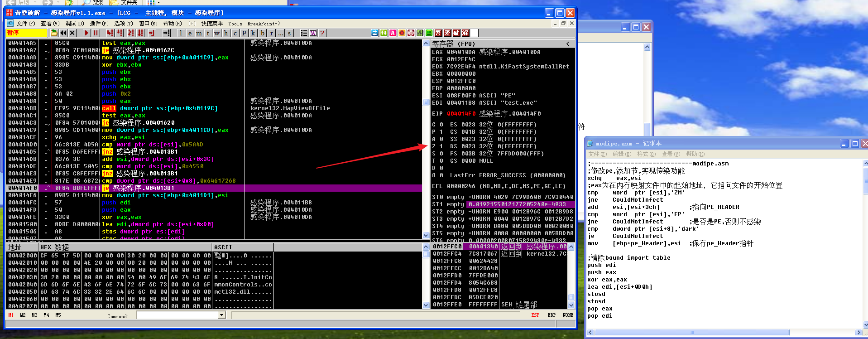Click the disassembly pane scroll-down arrow
The height and width of the screenshot is (339, 868).
click(426, 235)
